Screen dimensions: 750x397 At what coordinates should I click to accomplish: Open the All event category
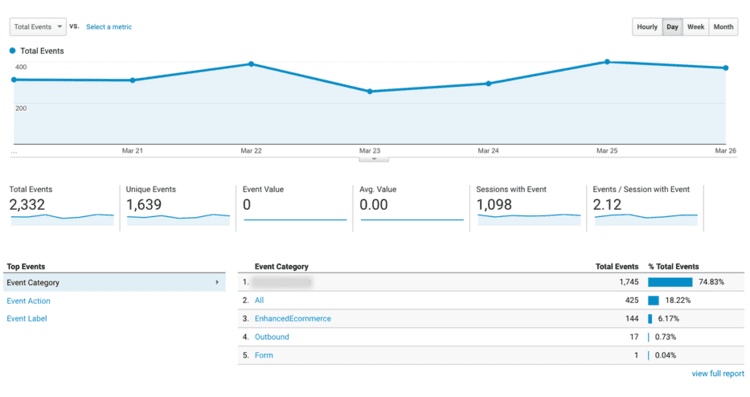pyautogui.click(x=259, y=300)
